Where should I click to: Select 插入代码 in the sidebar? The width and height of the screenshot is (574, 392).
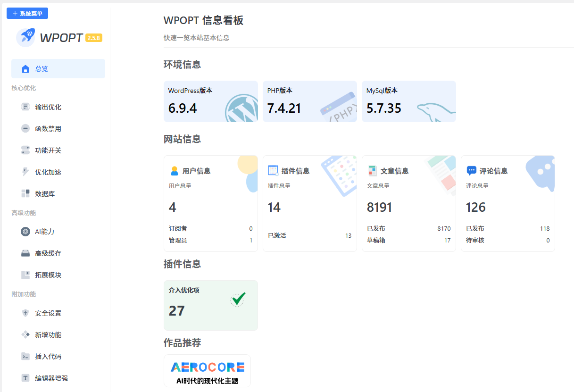coord(48,357)
